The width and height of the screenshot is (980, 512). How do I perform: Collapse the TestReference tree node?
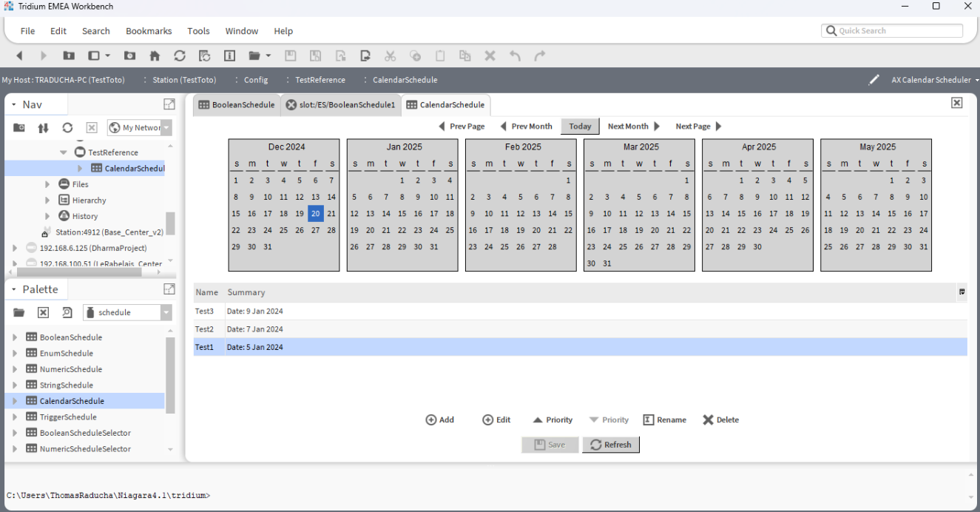[64, 152]
